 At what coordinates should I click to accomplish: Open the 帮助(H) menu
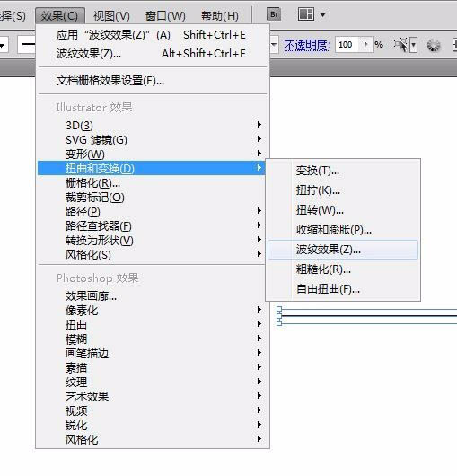tap(220, 16)
